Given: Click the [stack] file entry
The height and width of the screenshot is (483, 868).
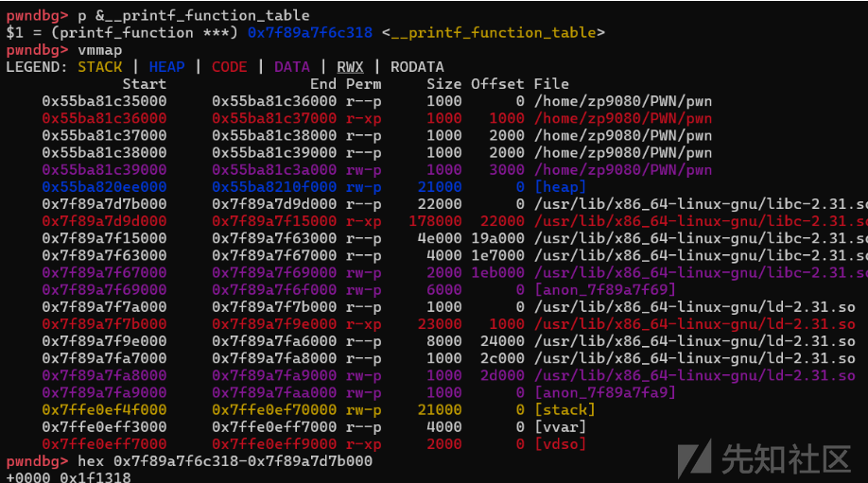Looking at the screenshot, I should [564, 410].
